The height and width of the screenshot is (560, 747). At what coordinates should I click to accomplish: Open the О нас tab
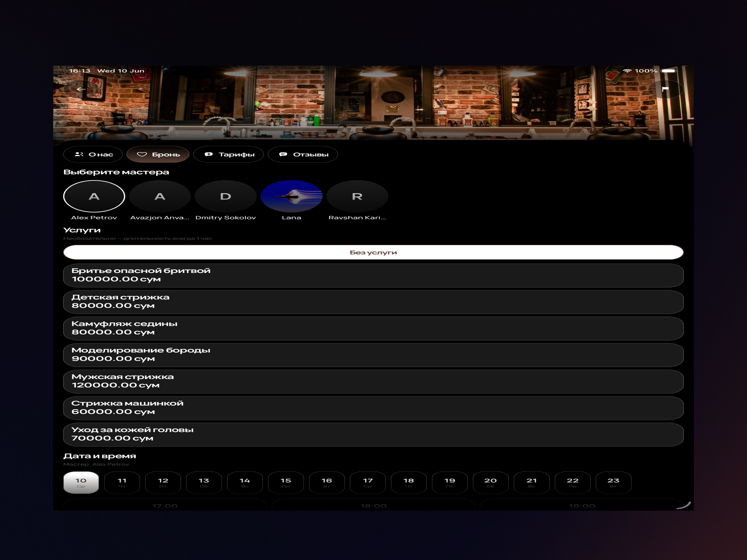(x=93, y=154)
